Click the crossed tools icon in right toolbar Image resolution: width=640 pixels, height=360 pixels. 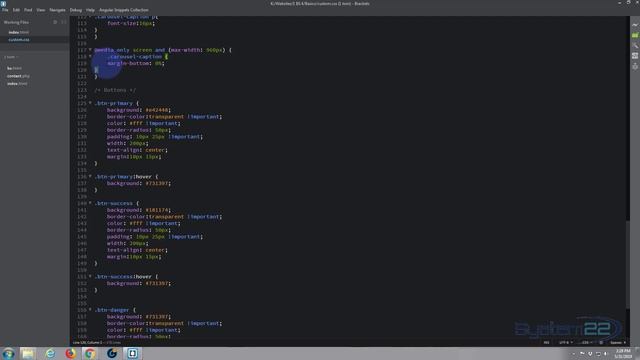[x=635, y=46]
